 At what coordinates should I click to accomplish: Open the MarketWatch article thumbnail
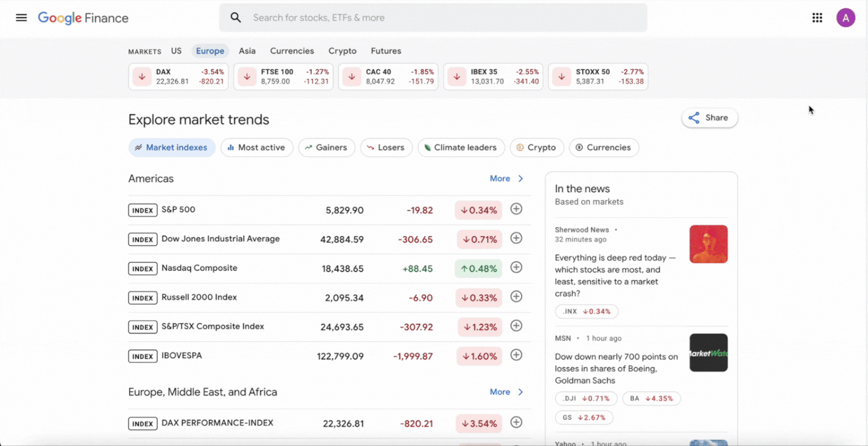[708, 352]
